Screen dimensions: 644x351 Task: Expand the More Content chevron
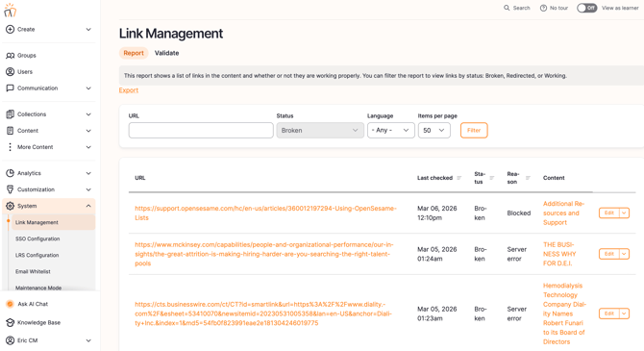tap(88, 147)
